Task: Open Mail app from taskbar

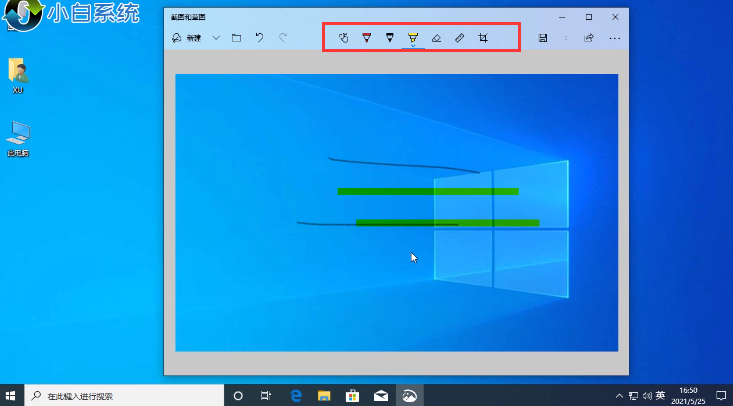Action: click(381, 396)
